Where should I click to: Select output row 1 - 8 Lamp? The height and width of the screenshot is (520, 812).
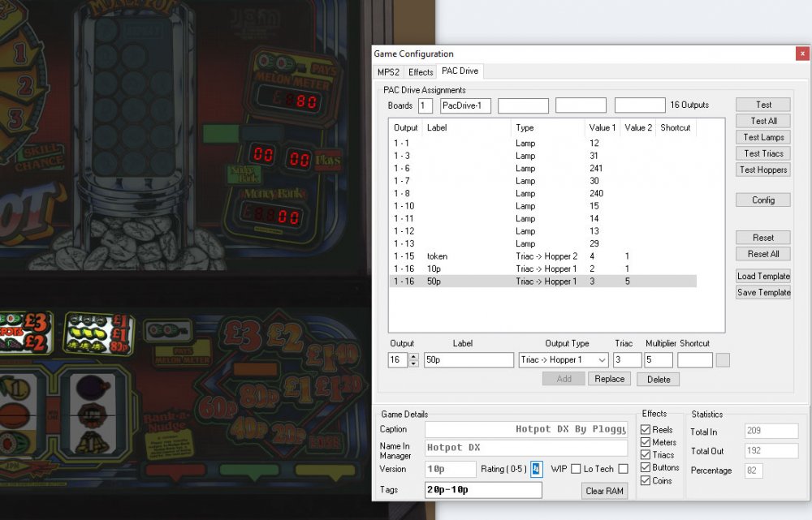pos(542,193)
